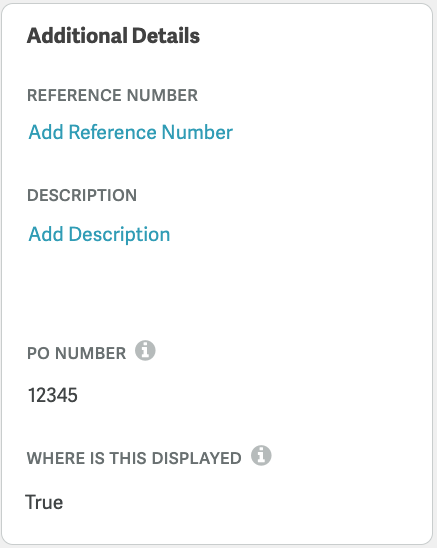
Task: Click the PO NUMBER field label
Action: (x=77, y=353)
